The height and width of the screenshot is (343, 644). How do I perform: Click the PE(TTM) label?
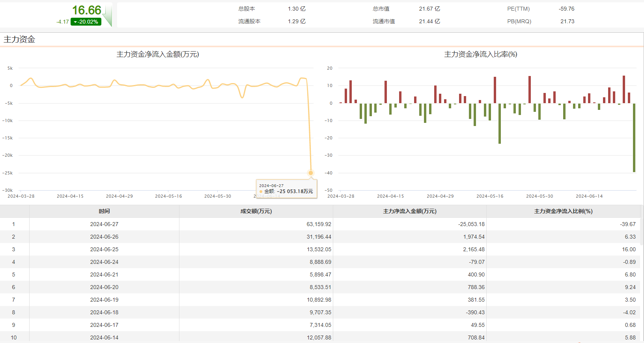pyautogui.click(x=518, y=9)
